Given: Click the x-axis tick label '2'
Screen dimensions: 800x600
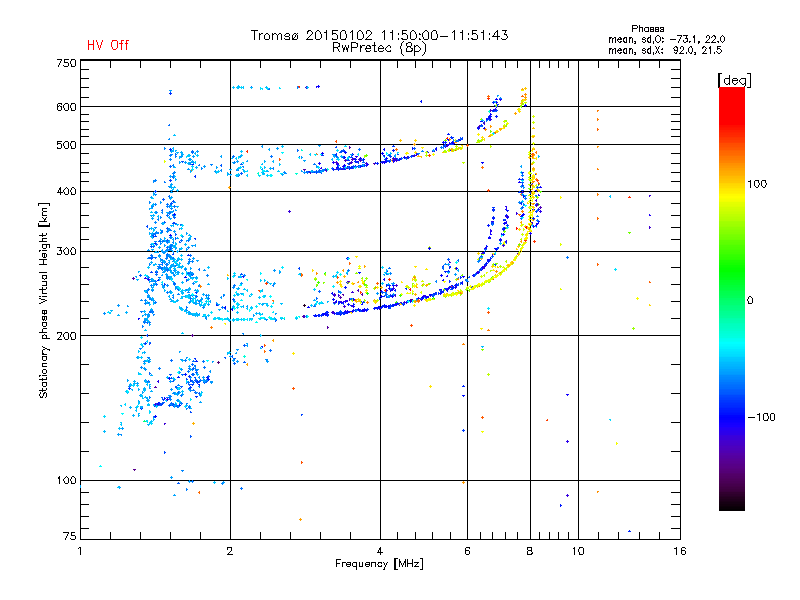Looking at the screenshot, I should (230, 551).
